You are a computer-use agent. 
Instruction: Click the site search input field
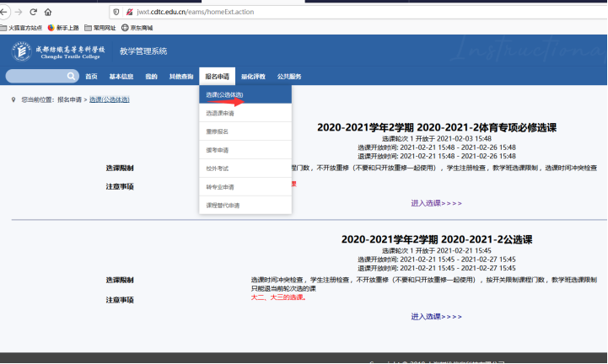coord(40,77)
